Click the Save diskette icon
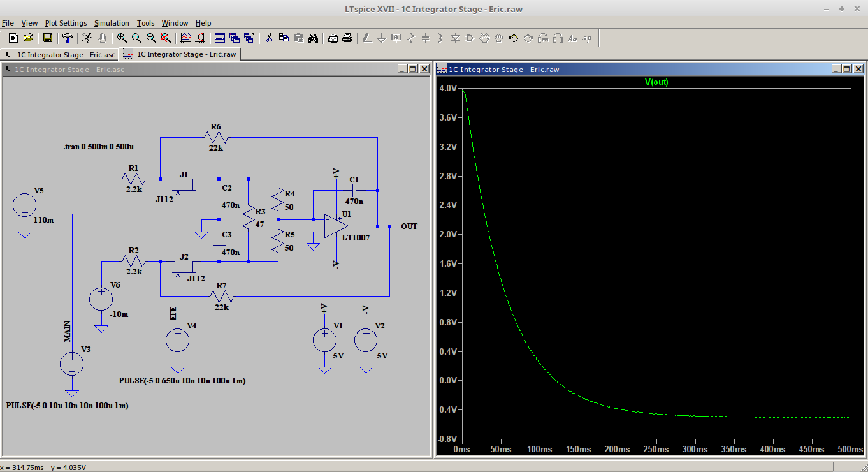868x472 pixels. (x=48, y=38)
